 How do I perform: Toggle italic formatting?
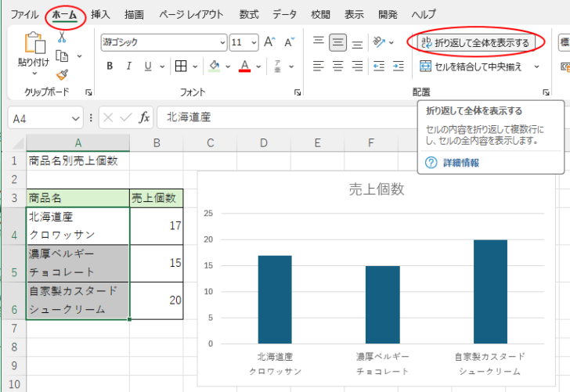(x=128, y=67)
